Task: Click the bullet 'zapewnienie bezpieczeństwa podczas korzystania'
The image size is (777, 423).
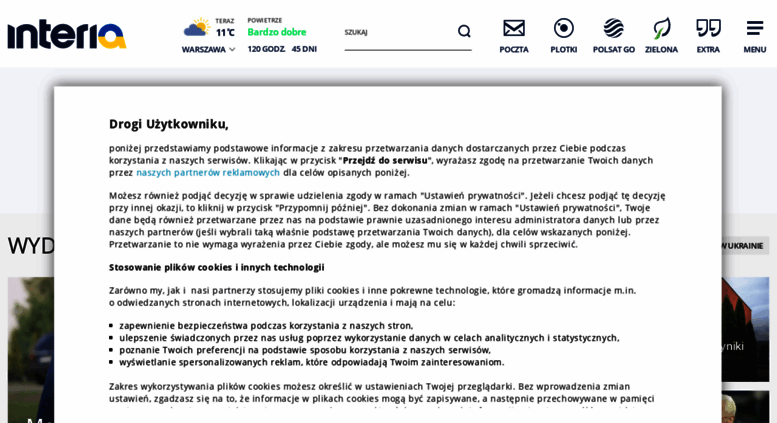Action: point(266,325)
